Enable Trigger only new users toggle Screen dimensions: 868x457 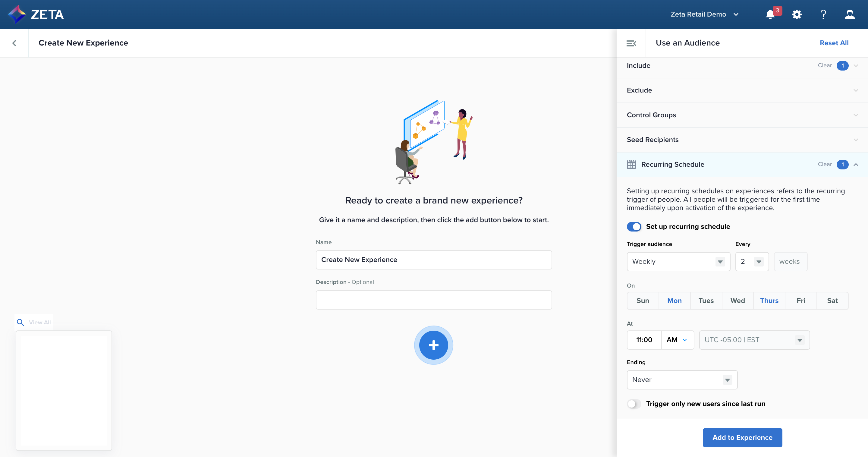click(x=634, y=404)
